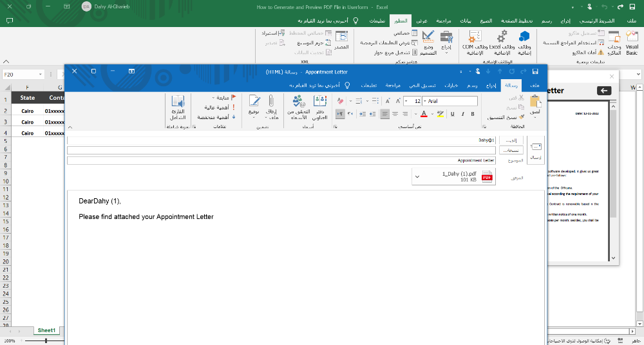Screen dimensions: 644x345
Task: Click Macro Security warning icon in Excel
Action: click(601, 52)
